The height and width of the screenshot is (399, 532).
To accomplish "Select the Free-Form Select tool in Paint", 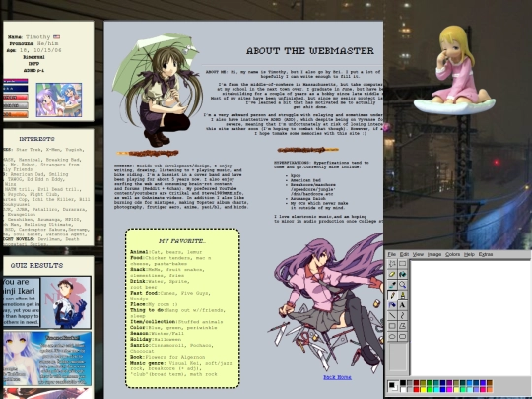I will click(x=392, y=264).
